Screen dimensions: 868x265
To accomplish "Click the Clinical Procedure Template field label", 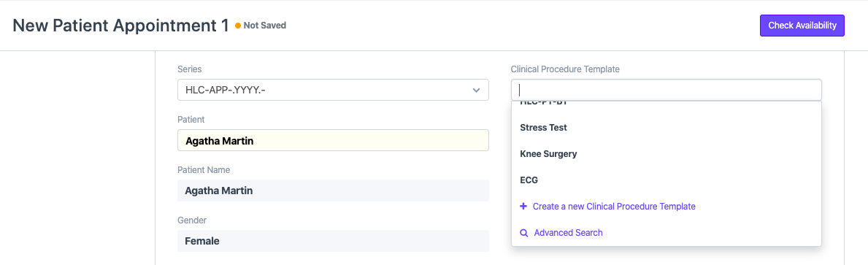I will [x=565, y=69].
